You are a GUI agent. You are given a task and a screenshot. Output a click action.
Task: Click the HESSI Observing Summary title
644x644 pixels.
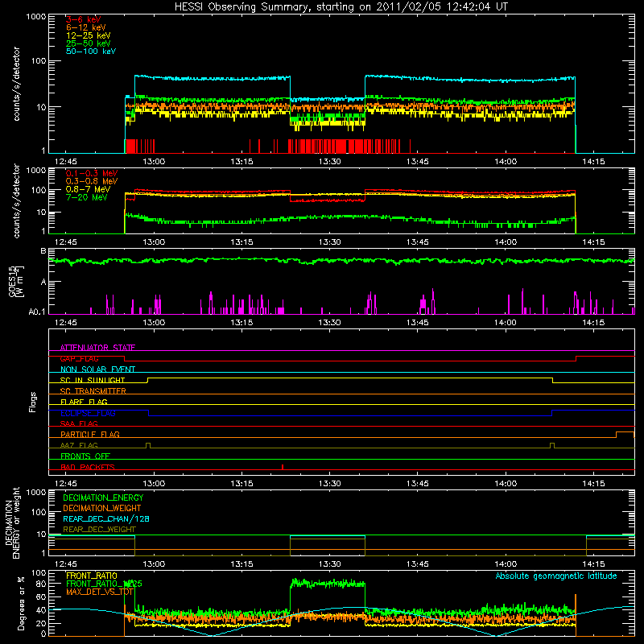click(x=341, y=6)
